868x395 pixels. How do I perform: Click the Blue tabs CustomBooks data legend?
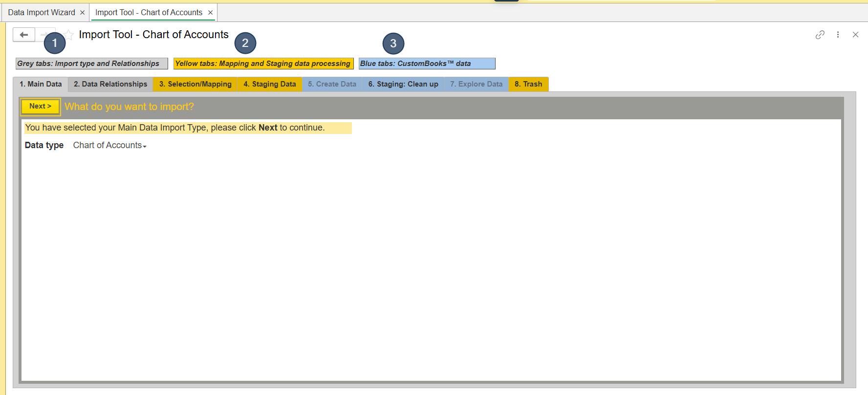point(427,64)
